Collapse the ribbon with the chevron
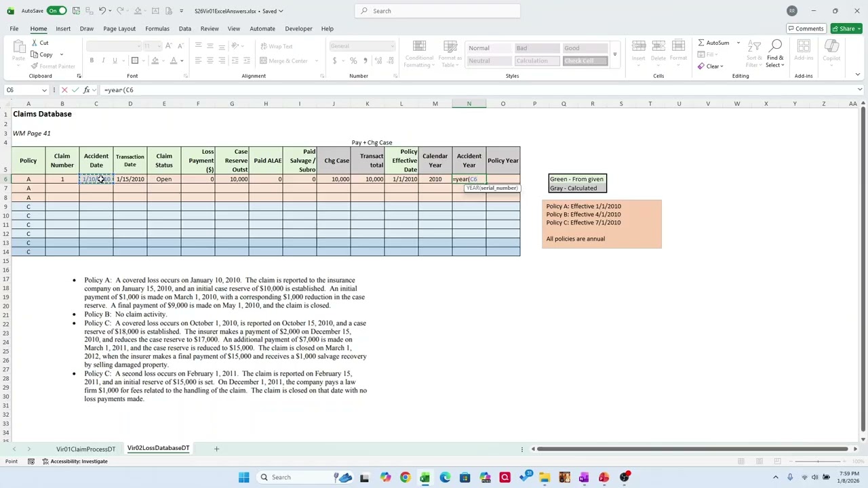 click(857, 75)
